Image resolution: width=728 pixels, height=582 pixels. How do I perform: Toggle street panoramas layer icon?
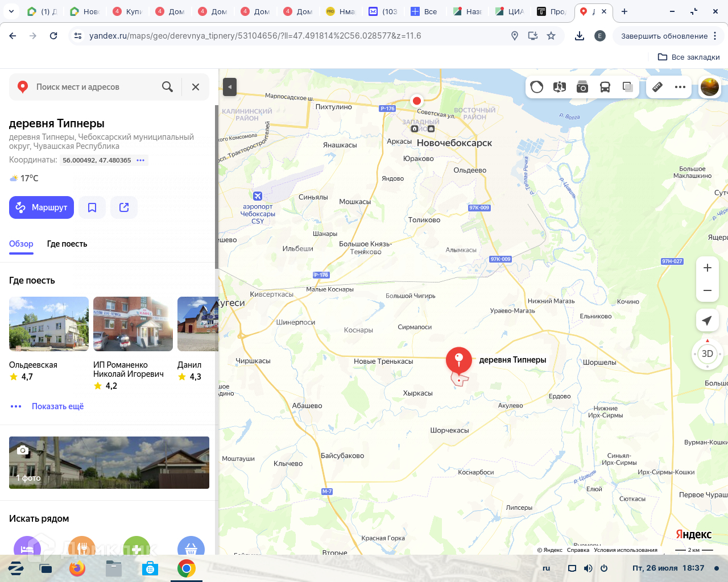click(560, 87)
